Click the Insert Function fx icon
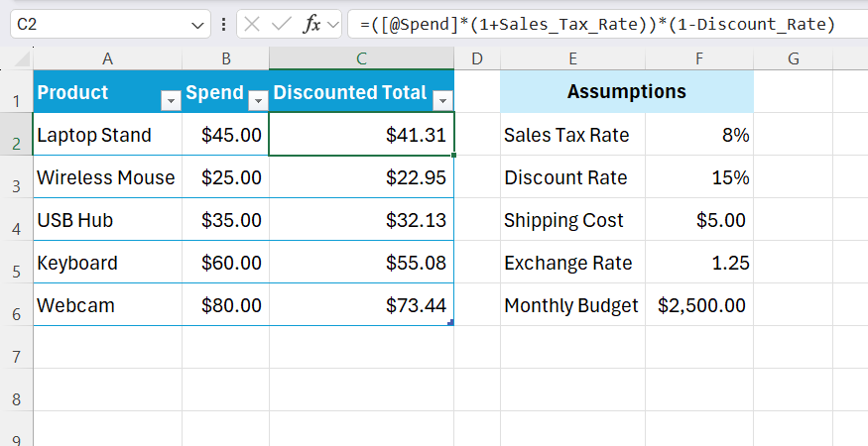Image resolution: width=868 pixels, height=446 pixels. coord(312,24)
